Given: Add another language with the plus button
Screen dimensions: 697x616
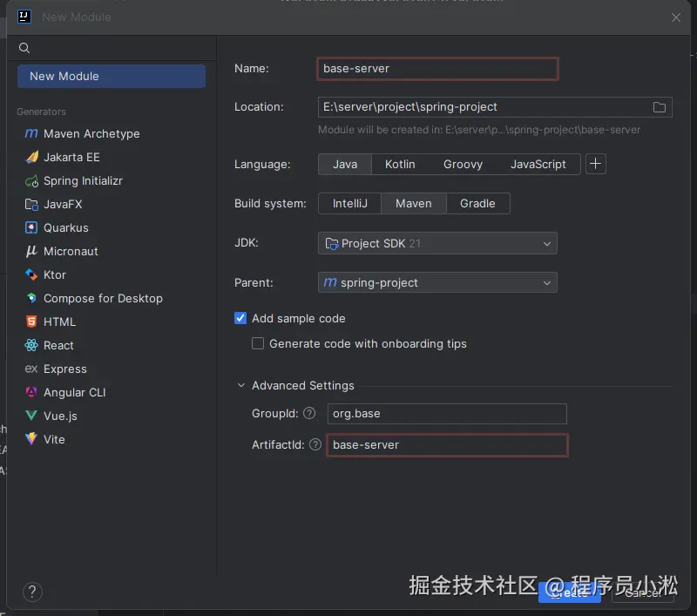Looking at the screenshot, I should point(596,164).
